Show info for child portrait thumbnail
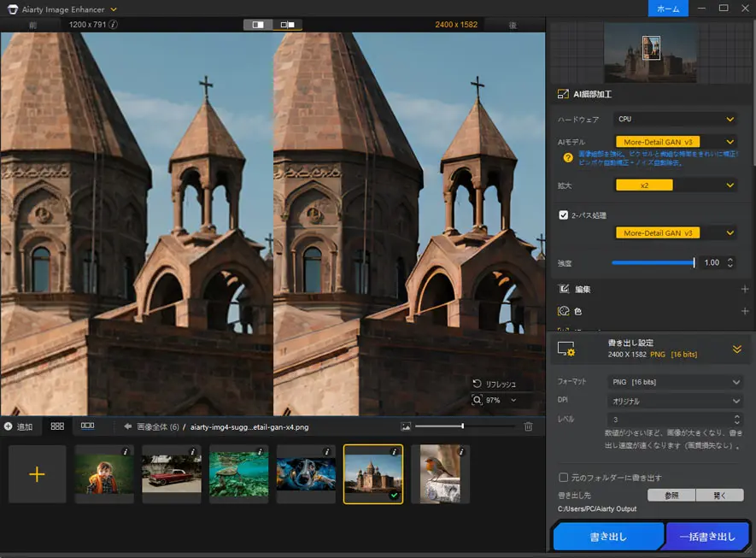 click(126, 452)
